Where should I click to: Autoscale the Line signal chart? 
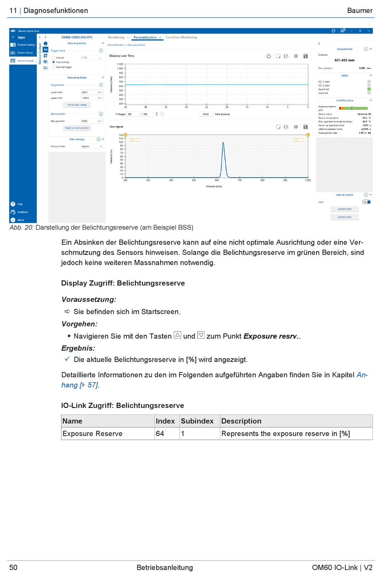(x=286, y=127)
